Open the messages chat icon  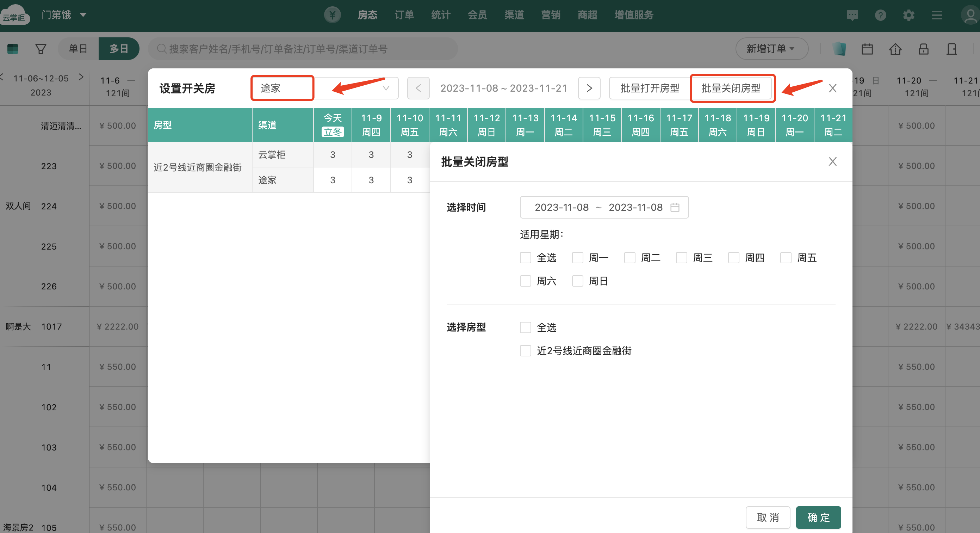click(x=852, y=15)
